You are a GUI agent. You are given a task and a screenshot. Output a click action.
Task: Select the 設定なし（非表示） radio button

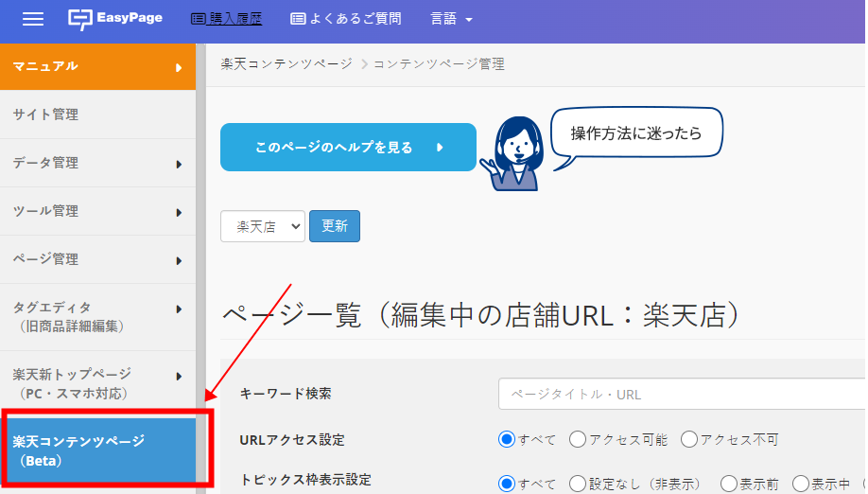[578, 484]
